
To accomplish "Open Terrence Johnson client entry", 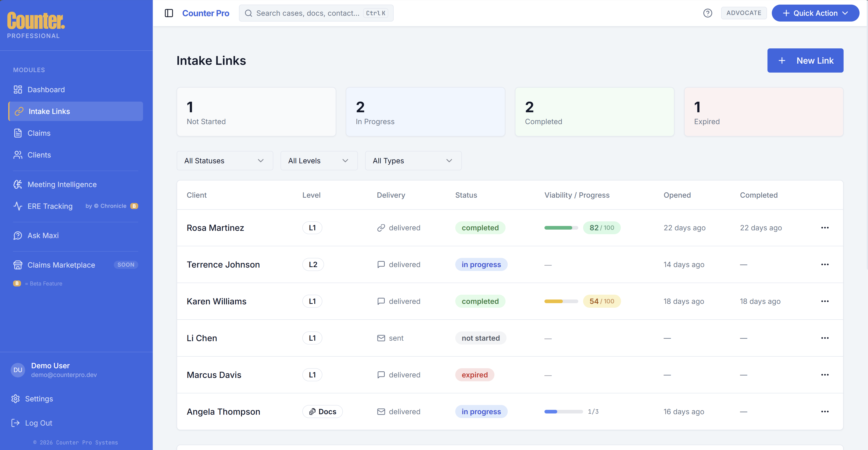I will point(223,264).
